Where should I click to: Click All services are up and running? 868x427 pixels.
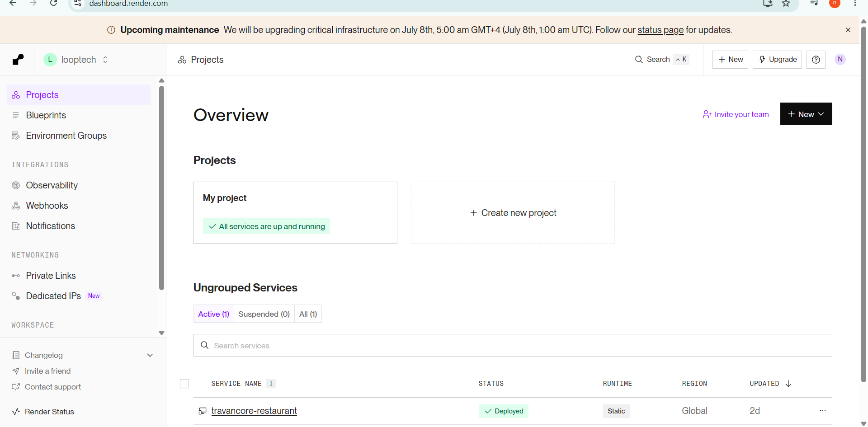[266, 226]
